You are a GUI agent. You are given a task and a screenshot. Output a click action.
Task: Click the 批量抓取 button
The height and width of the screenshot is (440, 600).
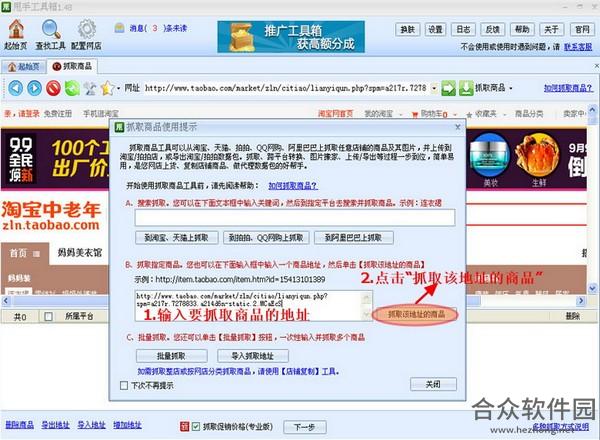pos(171,356)
